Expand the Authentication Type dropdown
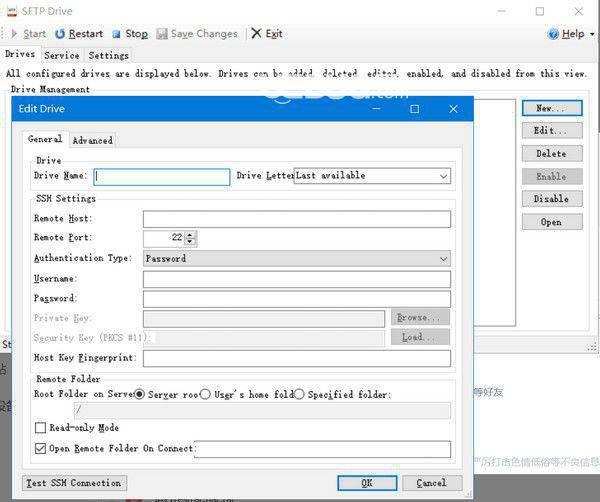Image resolution: width=600 pixels, height=502 pixels. (297, 259)
